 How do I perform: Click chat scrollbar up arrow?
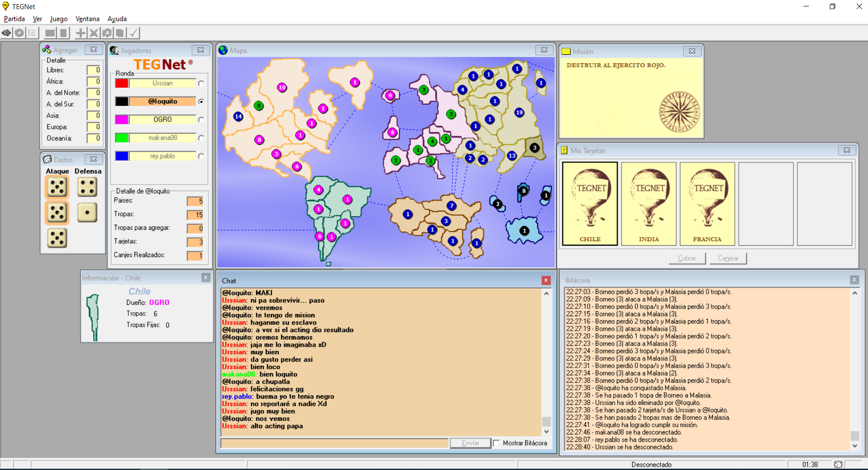(546, 293)
